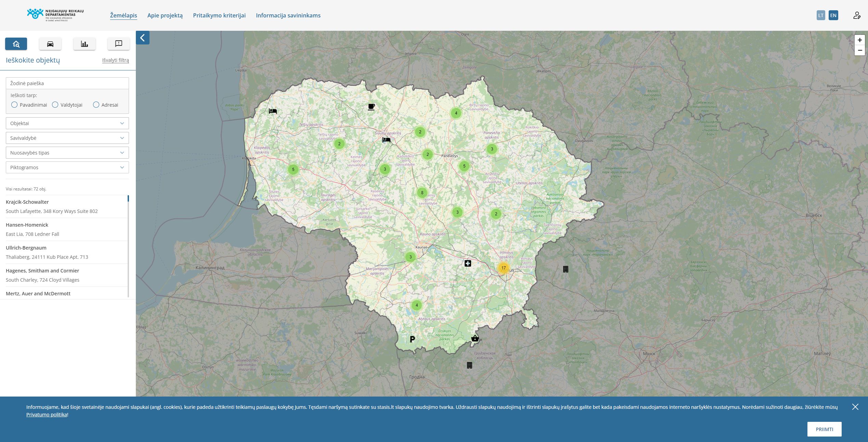Click the parking P marker on map

pos(412,339)
